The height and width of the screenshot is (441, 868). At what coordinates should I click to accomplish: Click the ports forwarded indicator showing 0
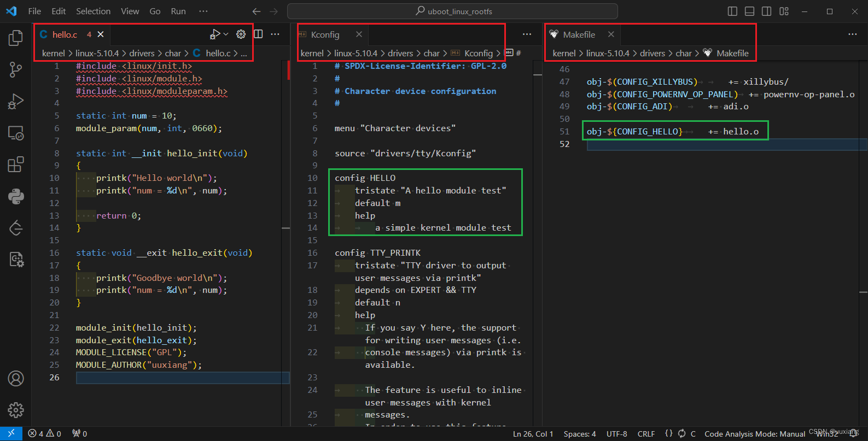coord(80,433)
